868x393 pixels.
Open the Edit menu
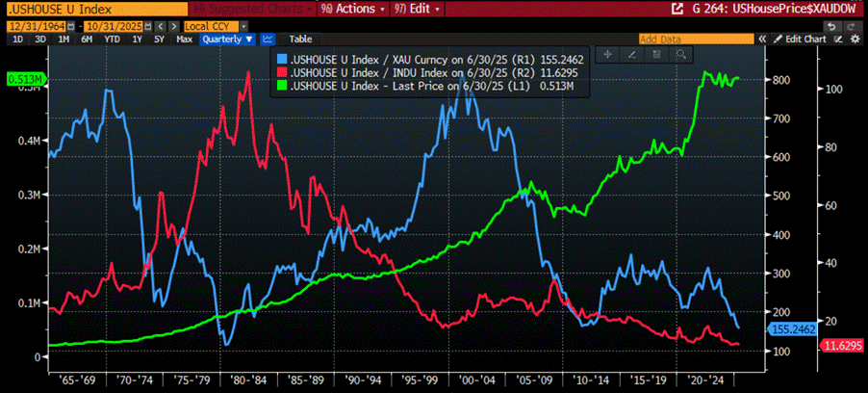[x=416, y=9]
